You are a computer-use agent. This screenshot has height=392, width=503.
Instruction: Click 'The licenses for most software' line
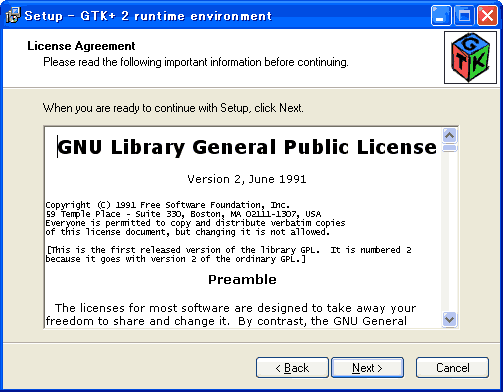(x=235, y=308)
